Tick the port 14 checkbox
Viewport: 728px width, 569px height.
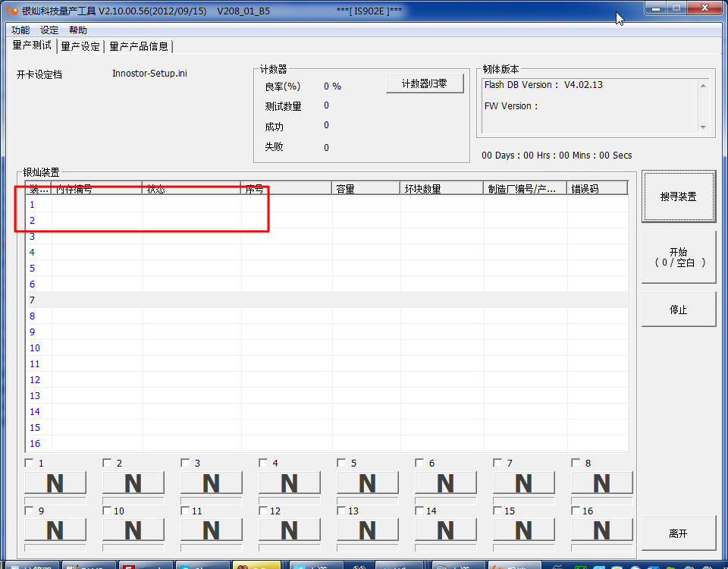click(419, 511)
